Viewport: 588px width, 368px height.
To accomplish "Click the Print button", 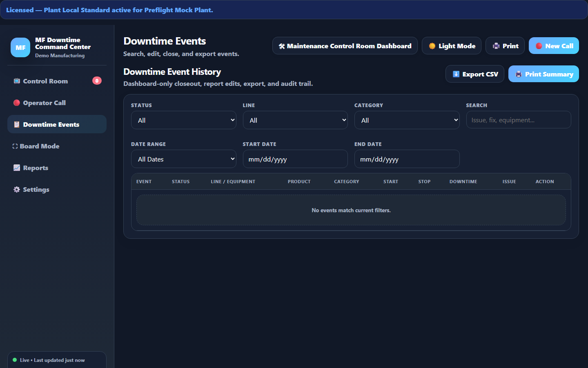I will click(505, 46).
